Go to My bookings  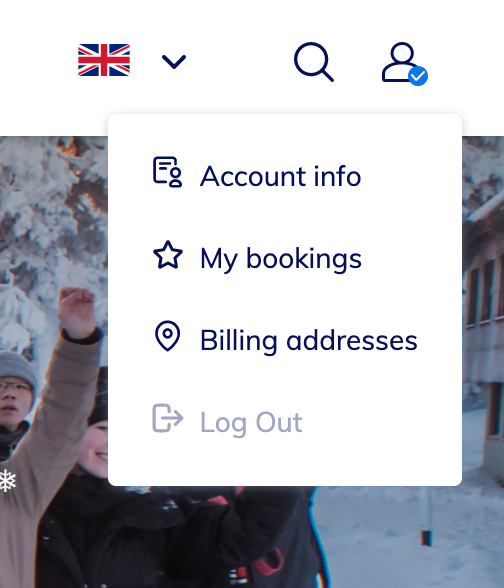tap(281, 259)
